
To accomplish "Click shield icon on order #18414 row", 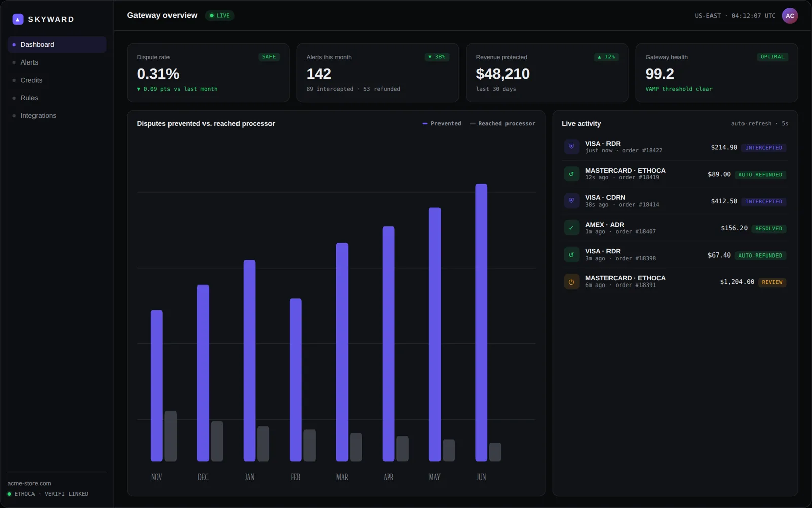I will [571, 201].
